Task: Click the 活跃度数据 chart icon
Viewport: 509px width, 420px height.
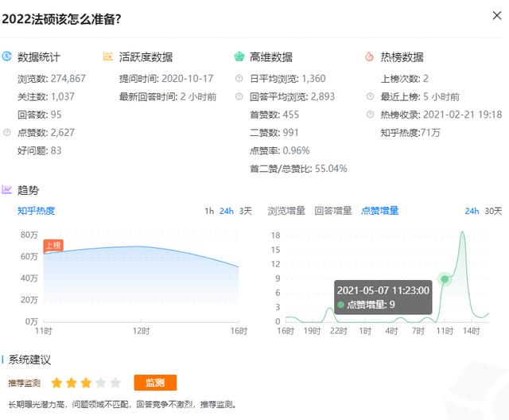Action: [x=108, y=57]
